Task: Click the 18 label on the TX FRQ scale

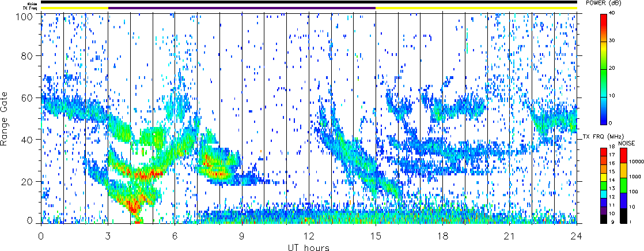Action: coord(612,147)
